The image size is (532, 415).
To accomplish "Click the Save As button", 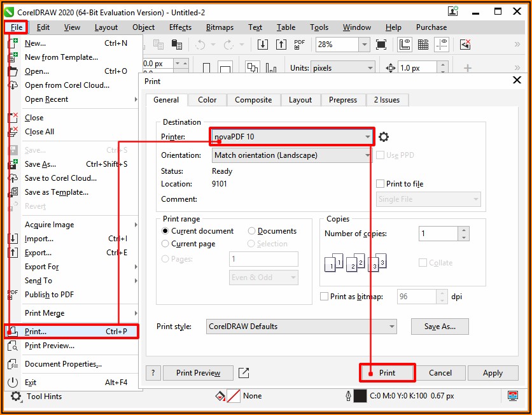I will click(440, 327).
